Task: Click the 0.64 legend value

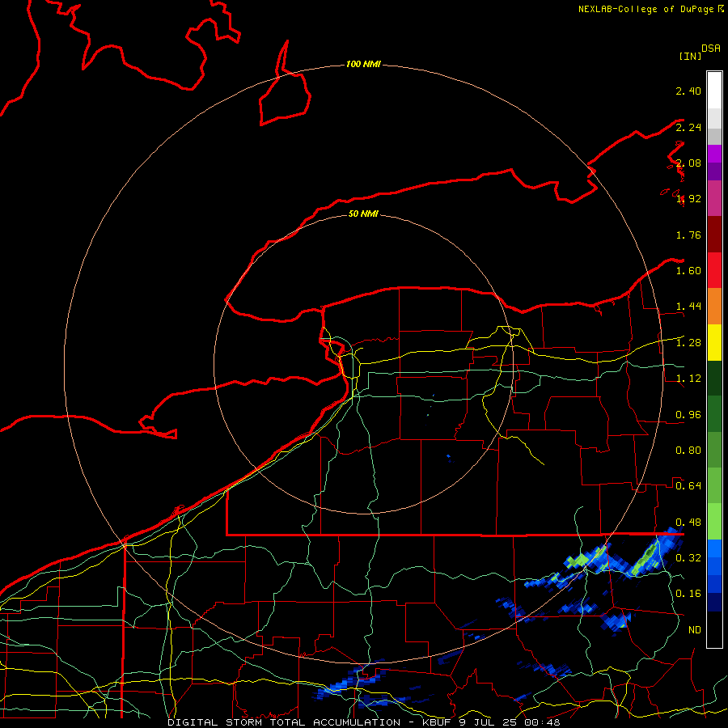Action: [x=688, y=486]
